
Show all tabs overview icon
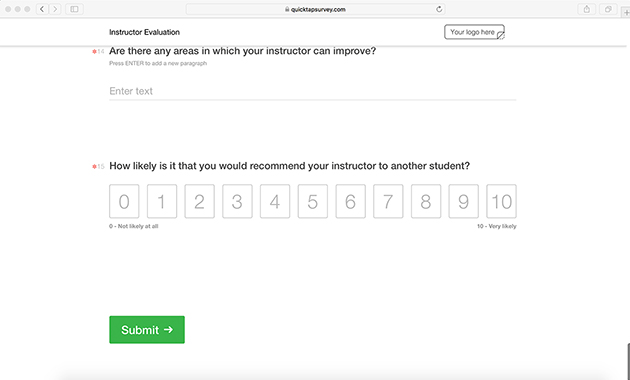pos(608,9)
